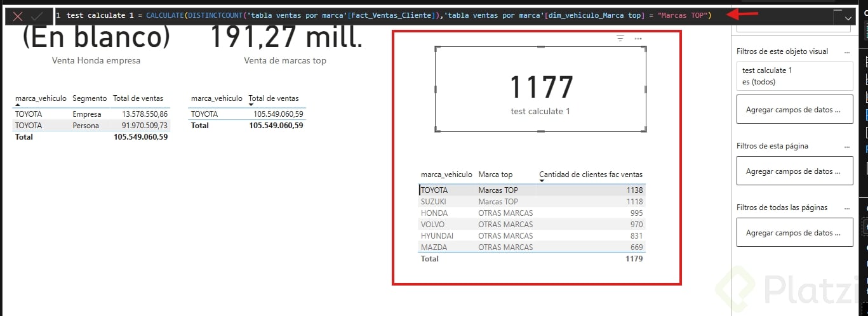This screenshot has width=868, height=316.
Task: Select Marcas TOP cell in the SUZUKI row
Action: point(498,202)
